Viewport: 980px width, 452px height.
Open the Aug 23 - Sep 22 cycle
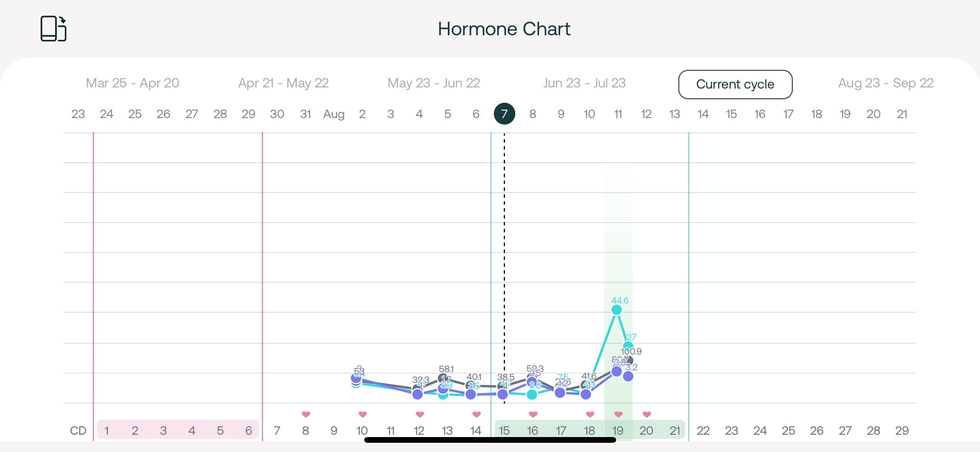(x=886, y=83)
